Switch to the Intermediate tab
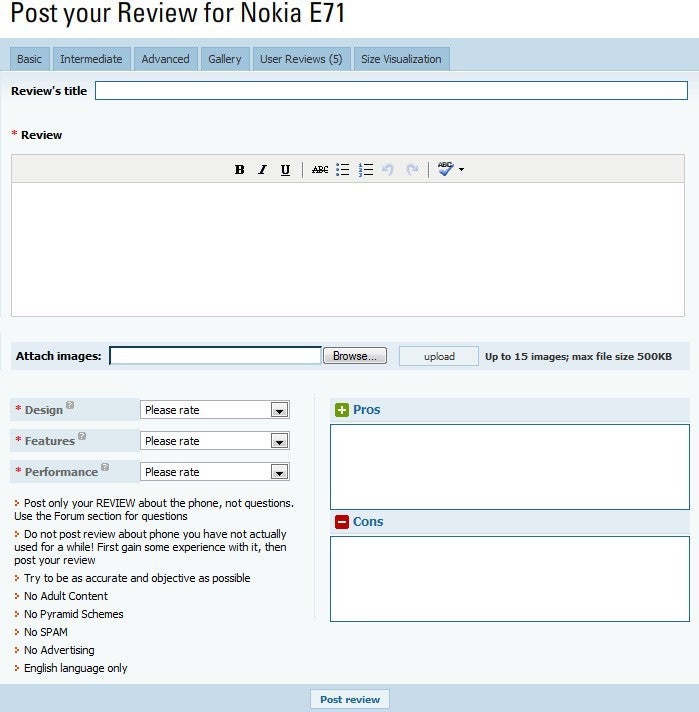Image resolution: width=699 pixels, height=712 pixels. coord(91,59)
